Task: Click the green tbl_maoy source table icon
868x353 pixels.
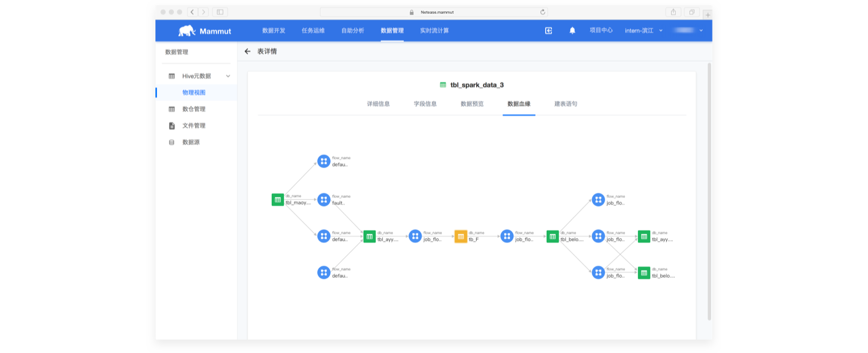Action: click(278, 199)
